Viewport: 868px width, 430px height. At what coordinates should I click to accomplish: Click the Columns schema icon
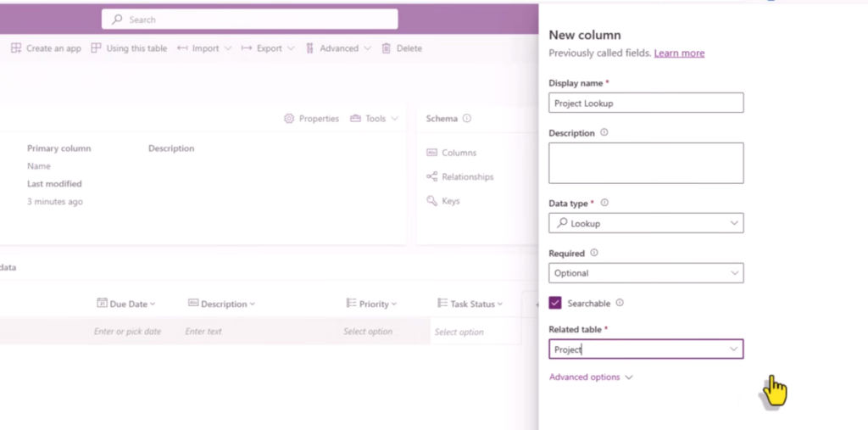(431, 153)
